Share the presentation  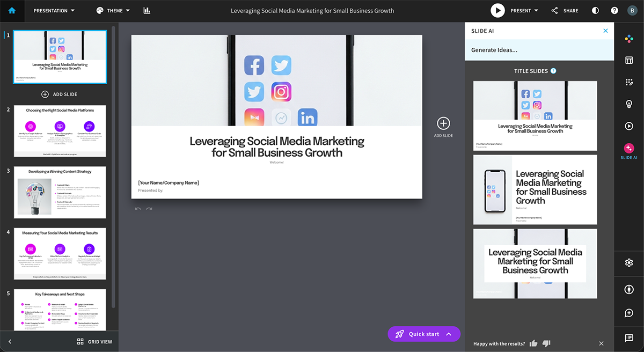[565, 11]
